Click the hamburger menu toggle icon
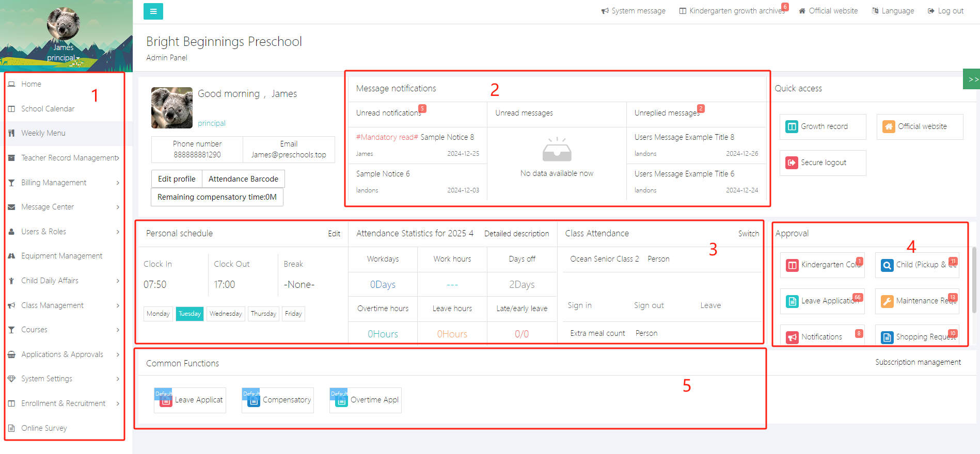Image resolution: width=980 pixels, height=454 pixels. pyautogui.click(x=153, y=11)
